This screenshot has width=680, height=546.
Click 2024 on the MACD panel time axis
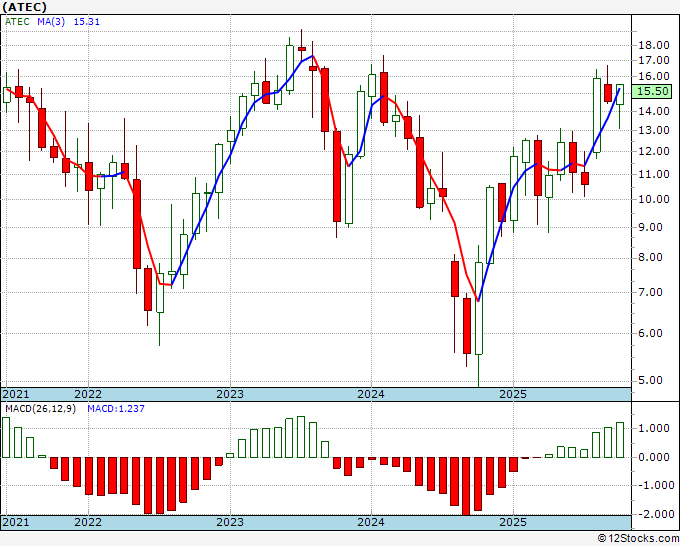click(x=371, y=522)
